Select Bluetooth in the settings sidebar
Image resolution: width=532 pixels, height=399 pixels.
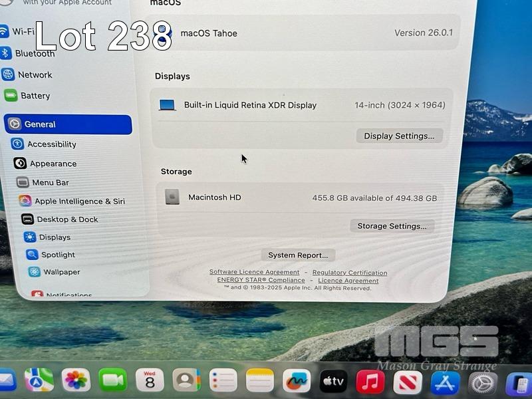click(x=35, y=53)
